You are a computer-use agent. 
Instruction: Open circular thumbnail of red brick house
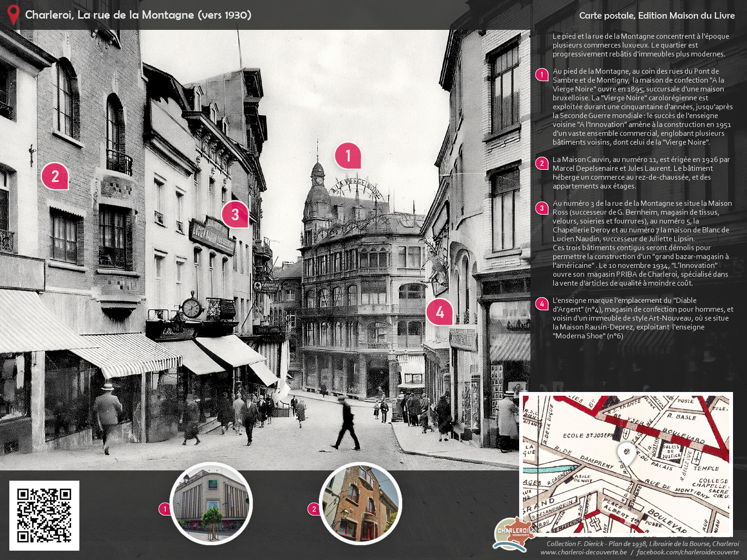[360, 504]
